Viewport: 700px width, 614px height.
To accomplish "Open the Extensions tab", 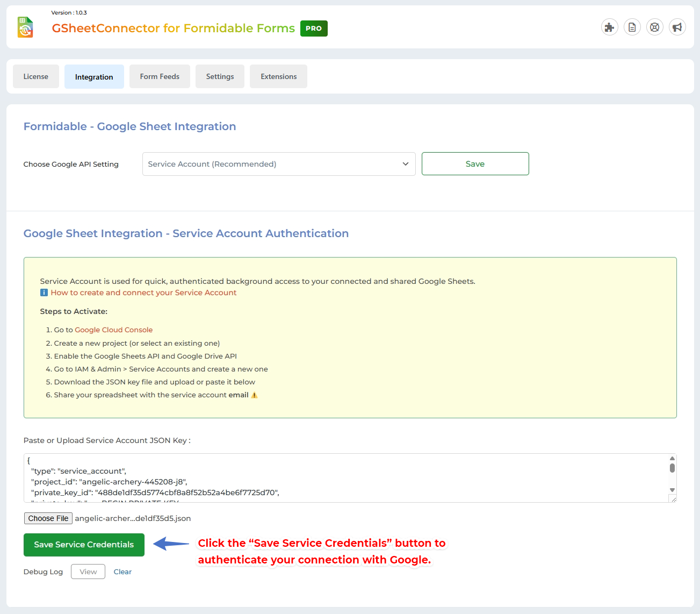I will 278,76.
